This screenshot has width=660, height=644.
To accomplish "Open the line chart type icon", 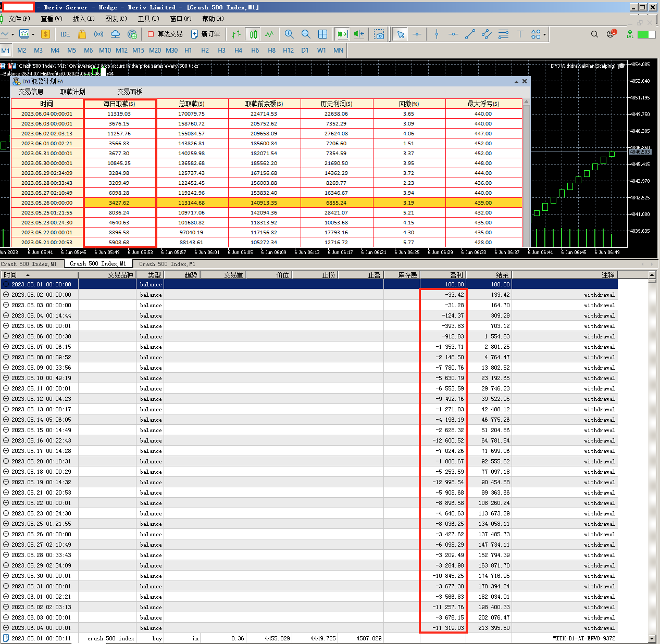I will pos(5,34).
